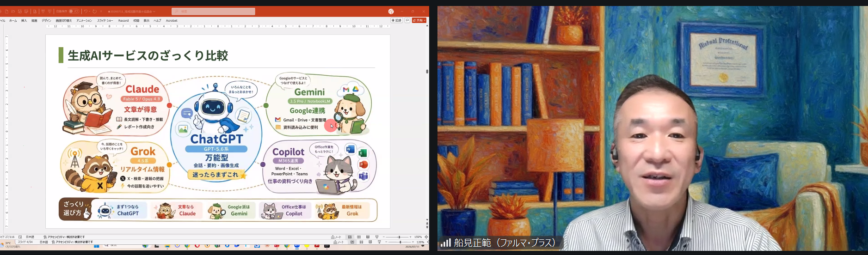This screenshot has width=868, height=255.
Task: Click ノート in the lower status bar
Action: [x=339, y=242]
